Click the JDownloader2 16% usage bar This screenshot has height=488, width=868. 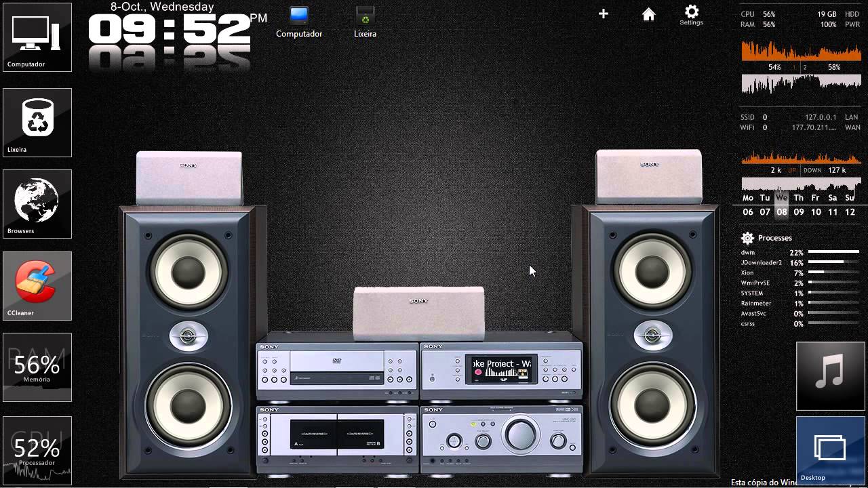(834, 262)
